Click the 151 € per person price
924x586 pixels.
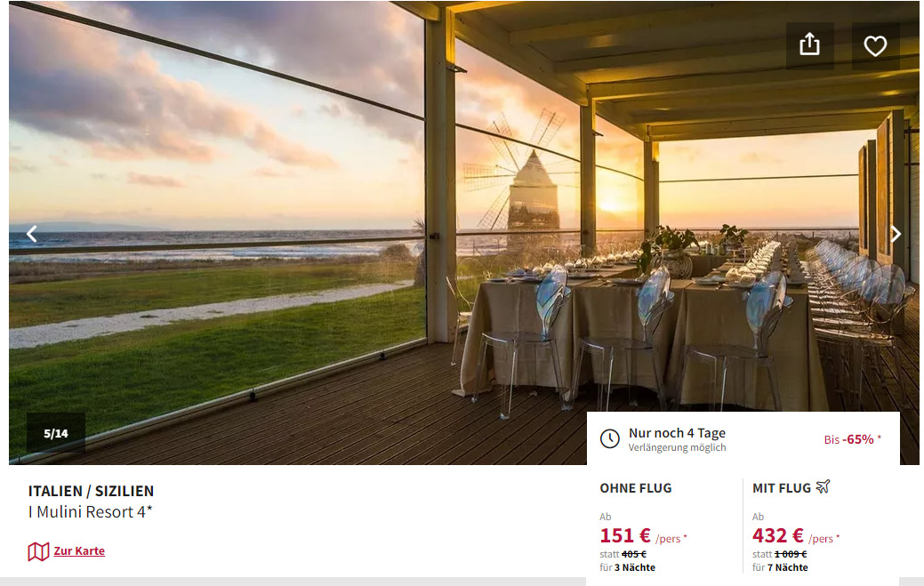pos(643,536)
